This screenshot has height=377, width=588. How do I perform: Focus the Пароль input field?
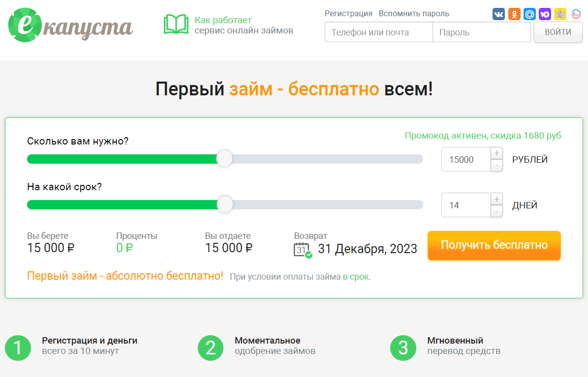[x=482, y=32]
